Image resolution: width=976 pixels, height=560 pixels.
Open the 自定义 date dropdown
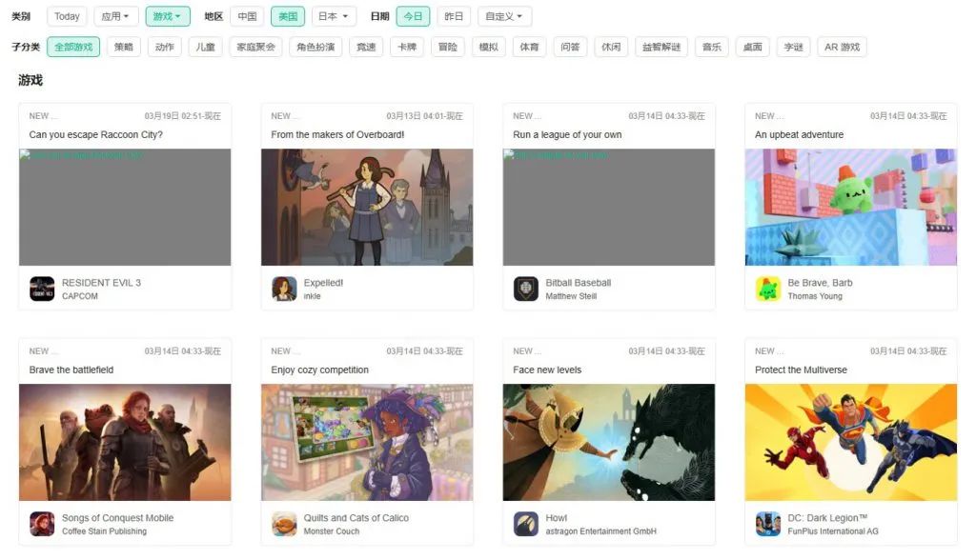[x=504, y=16]
